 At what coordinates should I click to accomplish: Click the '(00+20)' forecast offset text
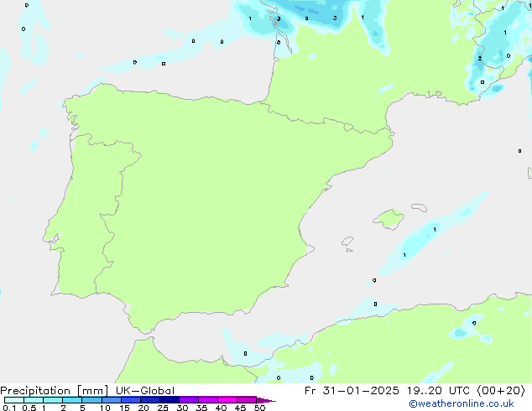(501, 391)
